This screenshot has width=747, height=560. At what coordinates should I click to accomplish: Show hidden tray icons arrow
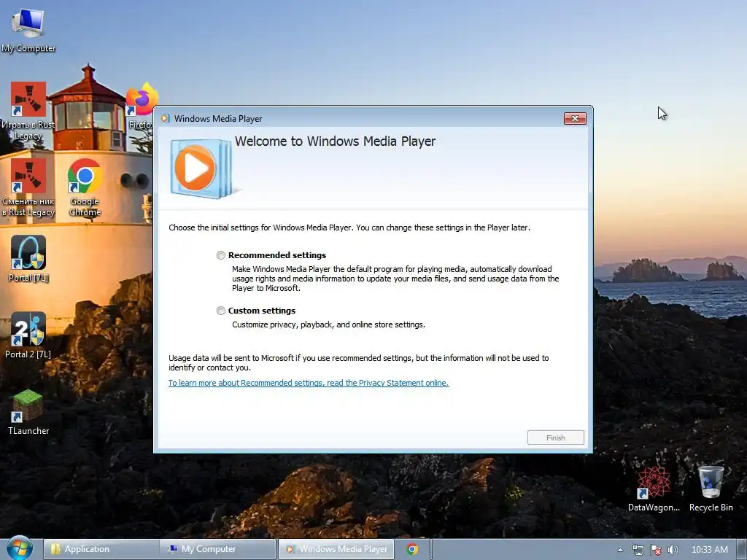pyautogui.click(x=620, y=550)
